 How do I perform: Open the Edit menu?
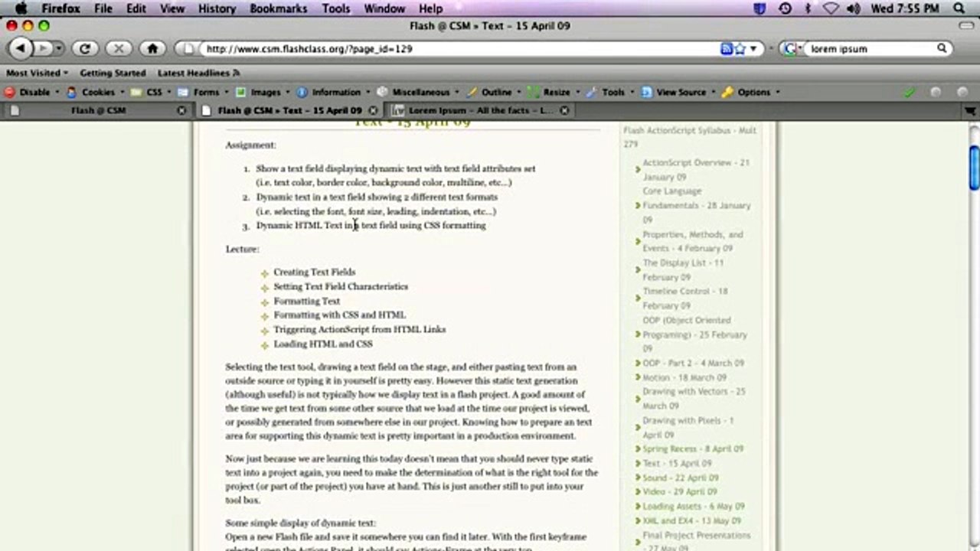click(136, 8)
